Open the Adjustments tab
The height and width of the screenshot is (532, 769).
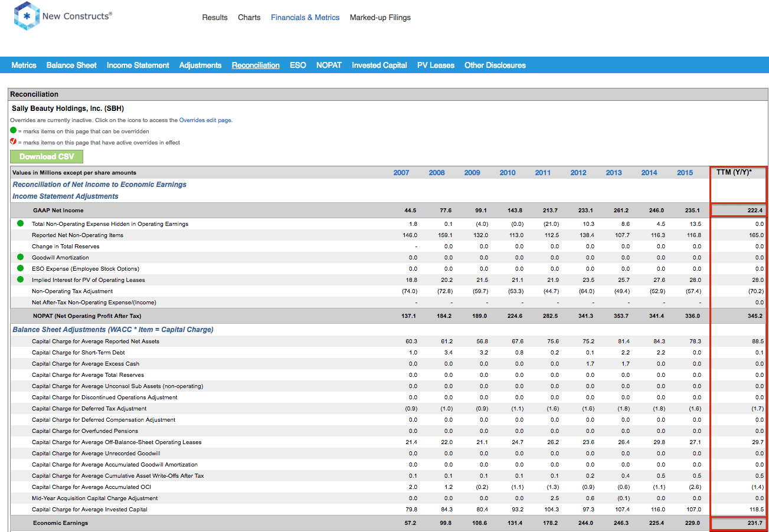click(201, 65)
